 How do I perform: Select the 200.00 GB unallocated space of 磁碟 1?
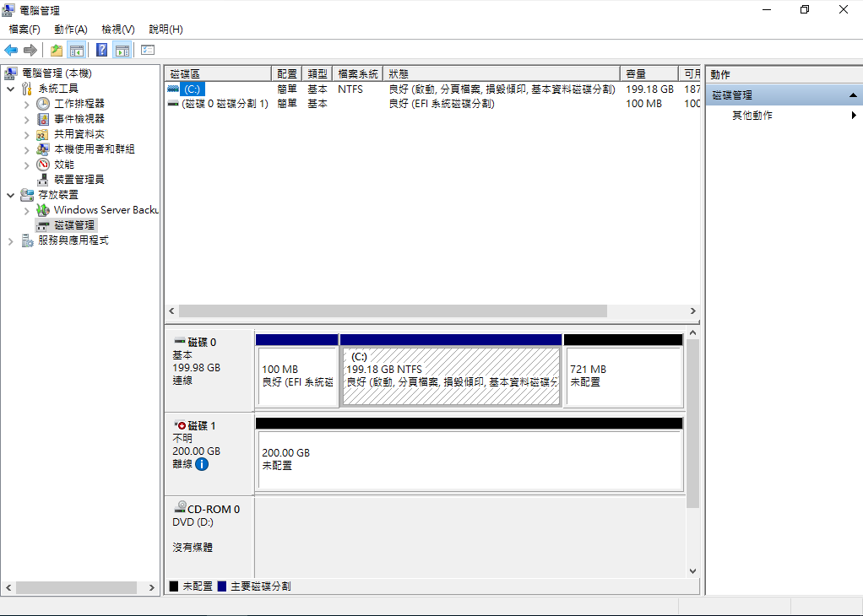pos(470,460)
